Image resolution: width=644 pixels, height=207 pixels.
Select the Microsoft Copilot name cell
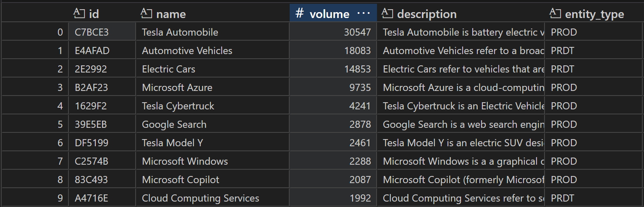212,180
